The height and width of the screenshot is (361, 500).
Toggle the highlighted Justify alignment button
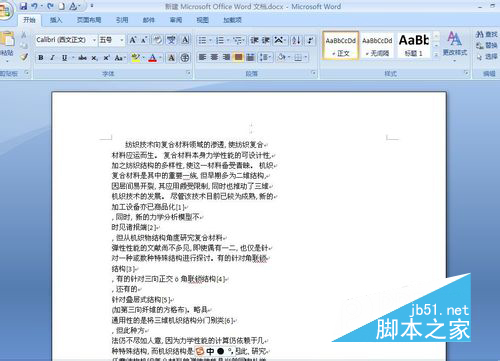pos(238,57)
